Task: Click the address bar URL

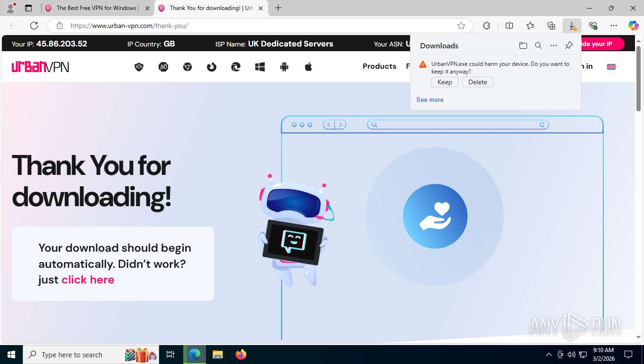Action: [129, 26]
